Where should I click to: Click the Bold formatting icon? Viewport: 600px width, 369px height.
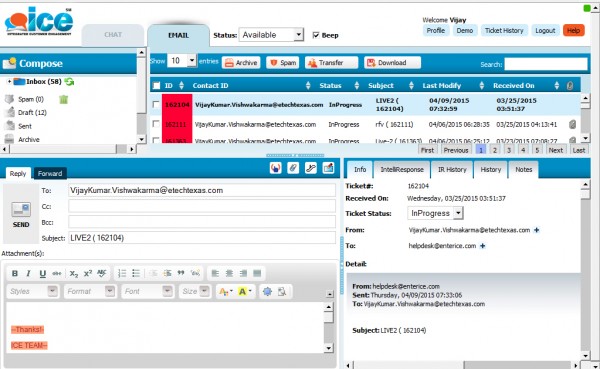click(x=15, y=273)
